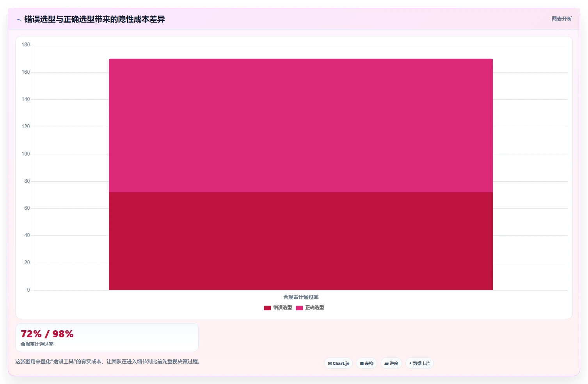Click the y-axis value 60
This screenshot has height=384, width=588.
pyautogui.click(x=27, y=208)
